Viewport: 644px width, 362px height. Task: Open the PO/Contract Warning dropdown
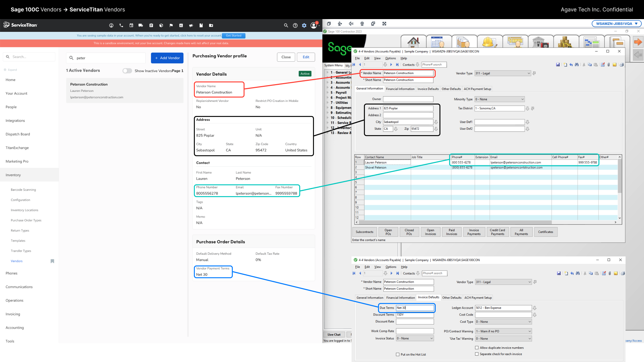pos(503,331)
